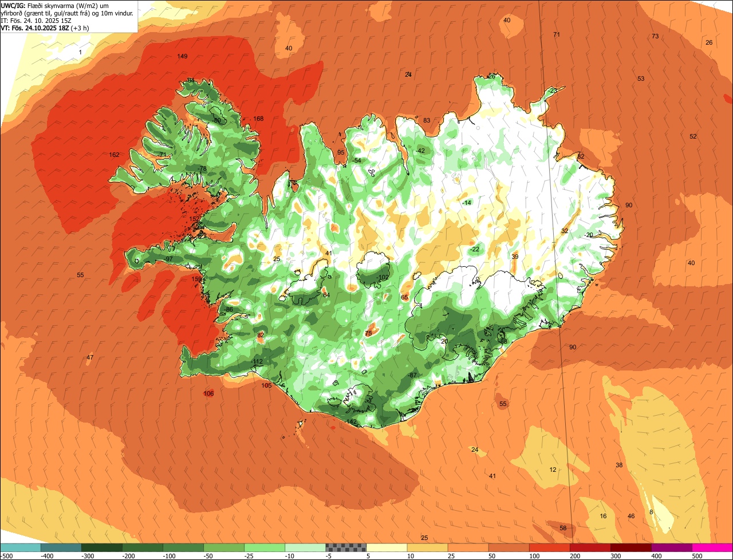
Task: Select the legend swatch from -50 to -25
Action: pyautogui.click(x=224, y=547)
